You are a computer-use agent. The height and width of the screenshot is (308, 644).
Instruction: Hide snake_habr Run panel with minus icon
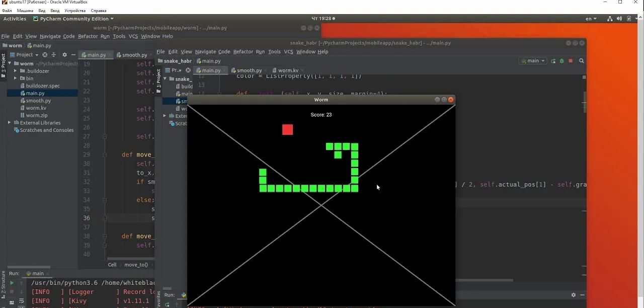[582, 295]
